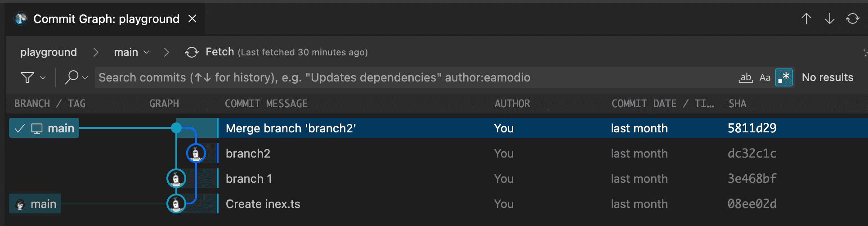Click the branch2 commit avatar node
Image resolution: width=868 pixels, height=226 pixels.
(196, 154)
